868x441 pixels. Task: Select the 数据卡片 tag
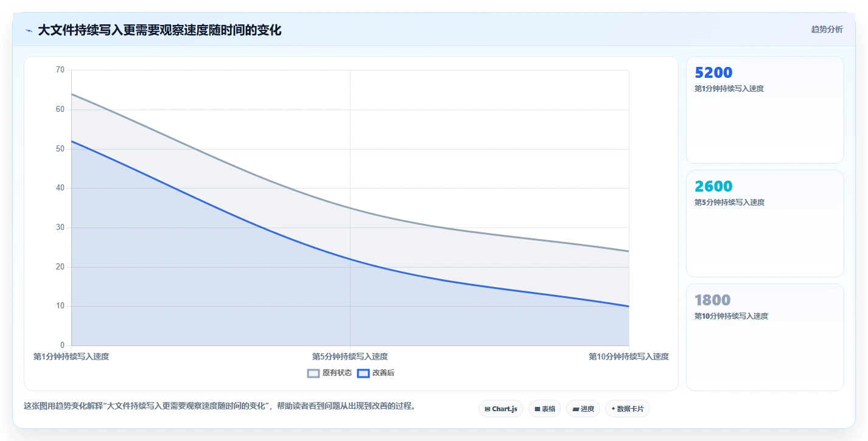pos(628,409)
